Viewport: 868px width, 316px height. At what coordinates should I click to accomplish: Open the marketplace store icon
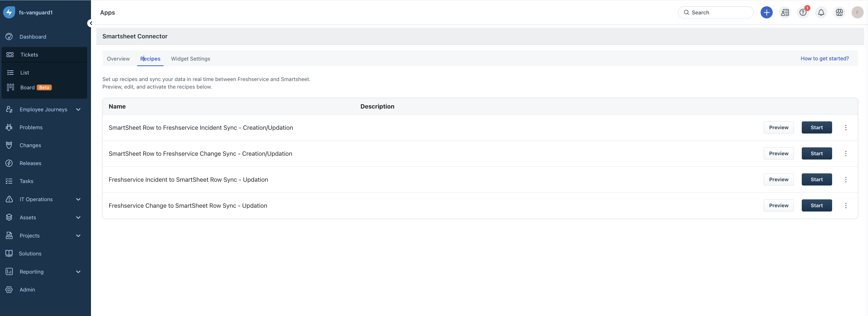tap(839, 12)
